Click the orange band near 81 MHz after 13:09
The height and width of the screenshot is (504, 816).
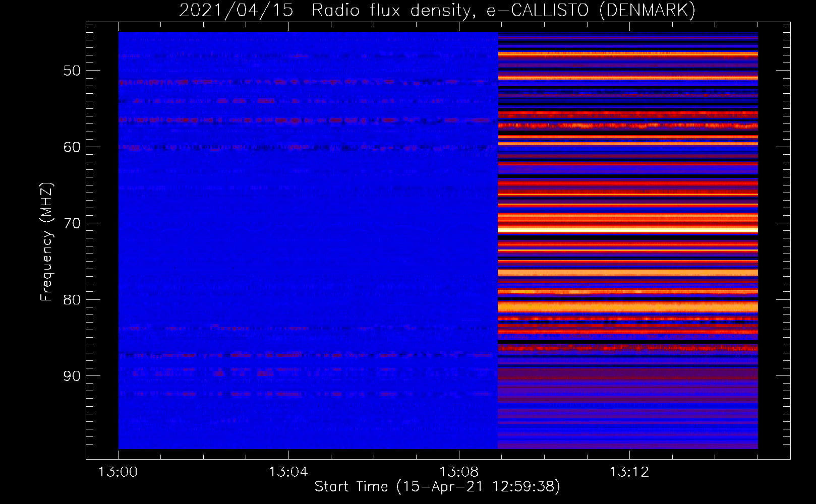tap(628, 306)
